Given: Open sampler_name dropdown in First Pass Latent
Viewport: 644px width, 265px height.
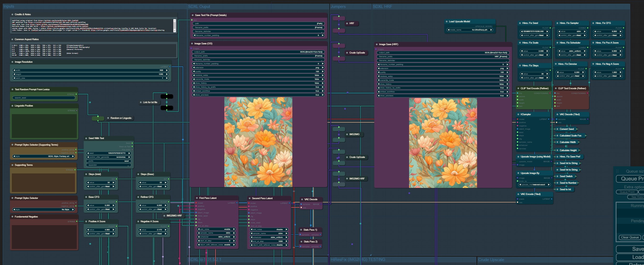Looking at the screenshot, I should [216, 233].
